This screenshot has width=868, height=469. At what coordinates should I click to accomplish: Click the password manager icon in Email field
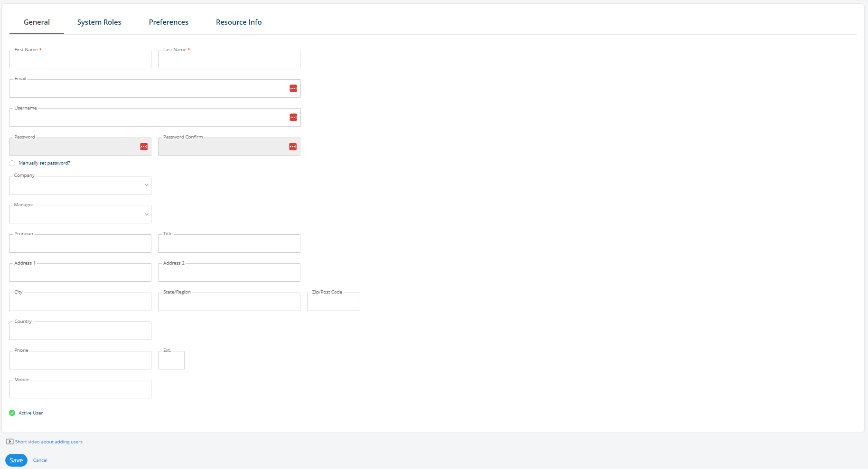point(293,88)
